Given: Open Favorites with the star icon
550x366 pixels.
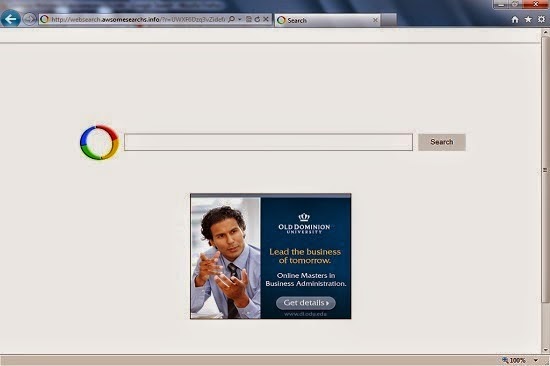Looking at the screenshot, I should coord(528,19).
